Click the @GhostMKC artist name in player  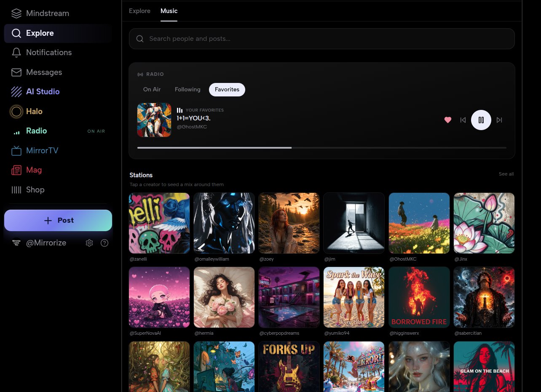pos(192,127)
